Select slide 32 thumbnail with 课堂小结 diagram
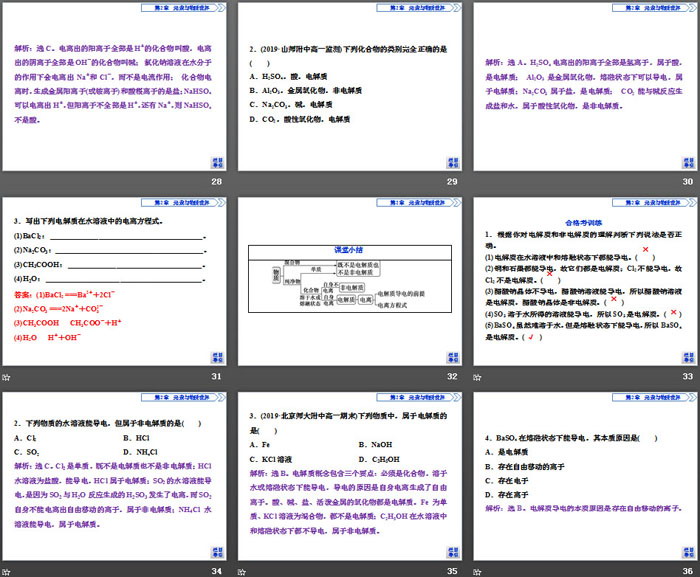The image size is (700, 577). point(350,282)
